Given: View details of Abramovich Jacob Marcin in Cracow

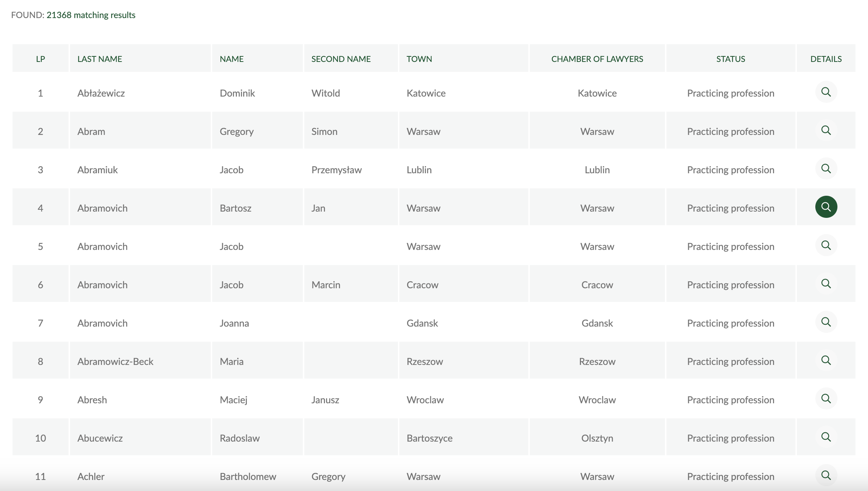Looking at the screenshot, I should (x=826, y=283).
